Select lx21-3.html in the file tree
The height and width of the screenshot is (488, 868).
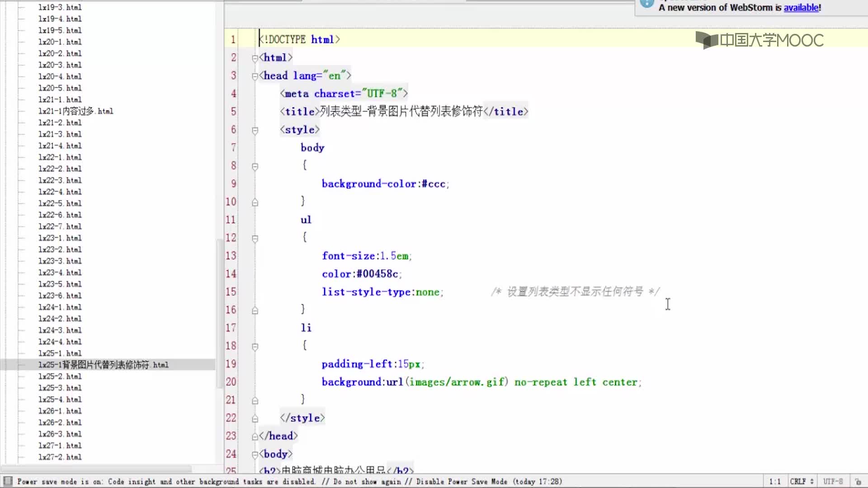tap(60, 134)
